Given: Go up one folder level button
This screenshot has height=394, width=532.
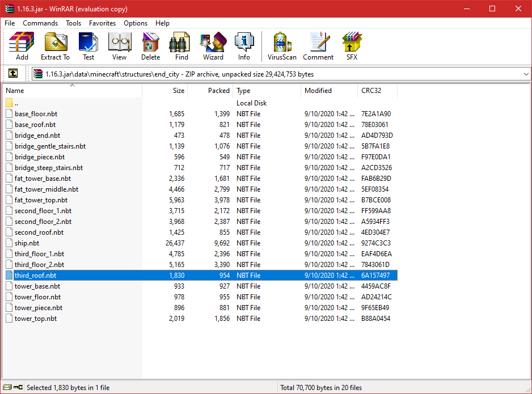Looking at the screenshot, I should [13, 74].
